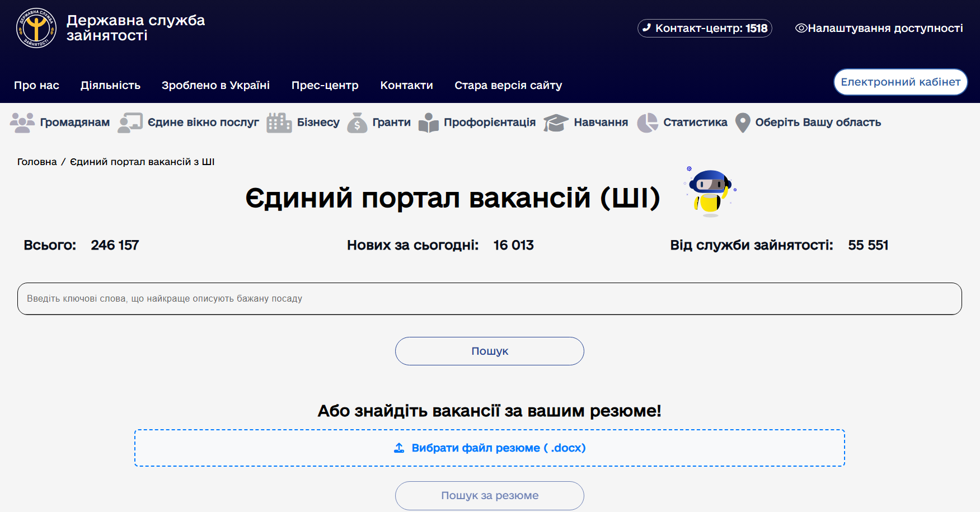This screenshot has width=980, height=512.
Task: Click the Громадянам people icon
Action: (x=22, y=122)
